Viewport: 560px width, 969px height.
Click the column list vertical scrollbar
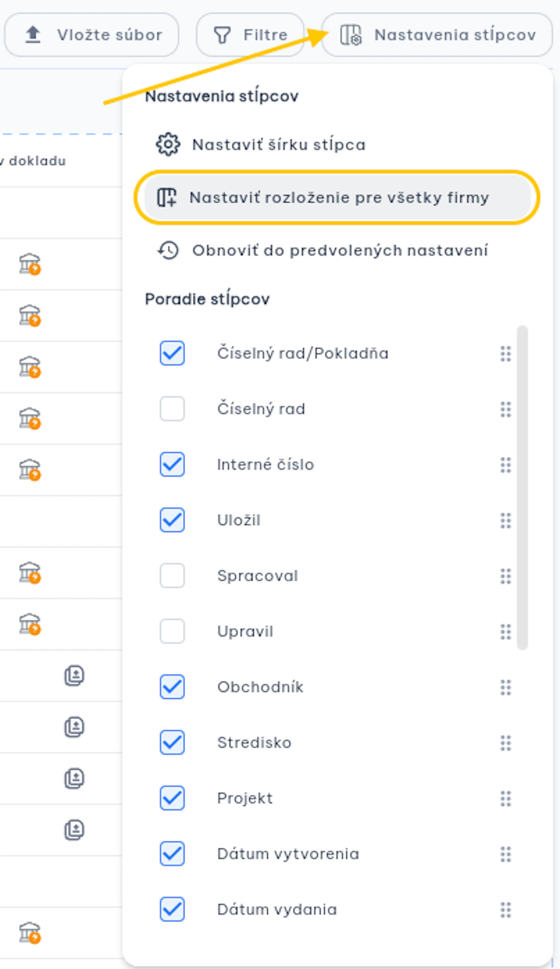tap(522, 488)
